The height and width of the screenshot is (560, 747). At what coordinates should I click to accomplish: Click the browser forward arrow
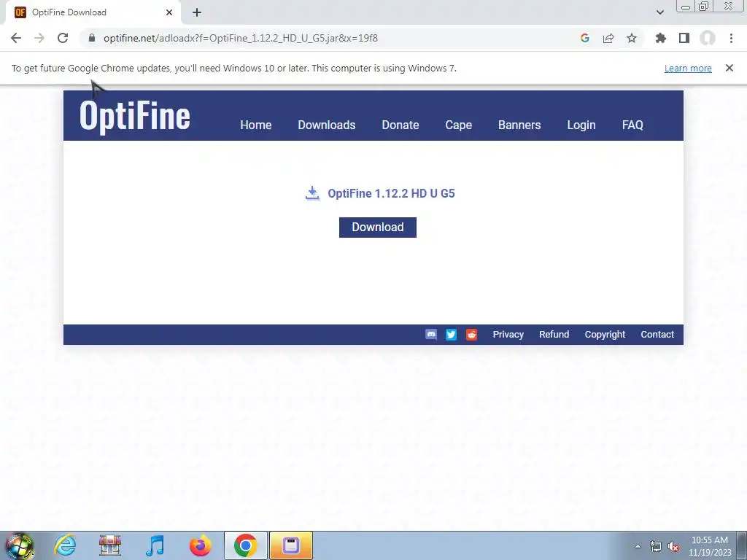pos(39,38)
